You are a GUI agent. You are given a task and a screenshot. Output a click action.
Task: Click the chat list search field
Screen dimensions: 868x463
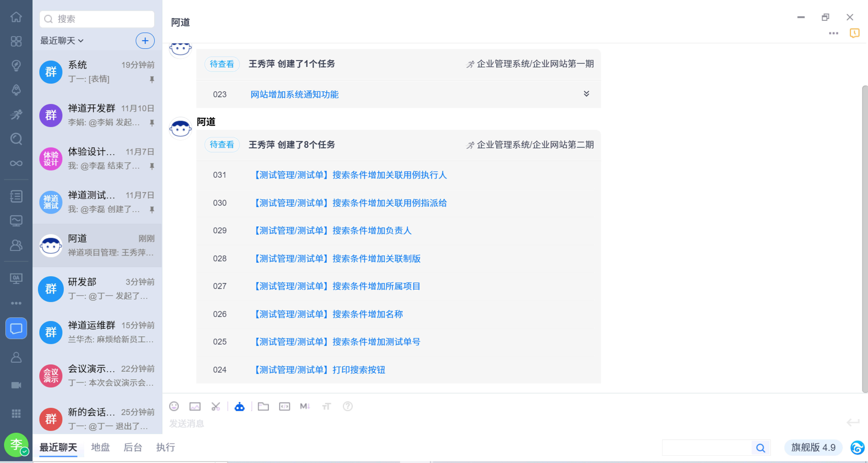[x=97, y=19]
